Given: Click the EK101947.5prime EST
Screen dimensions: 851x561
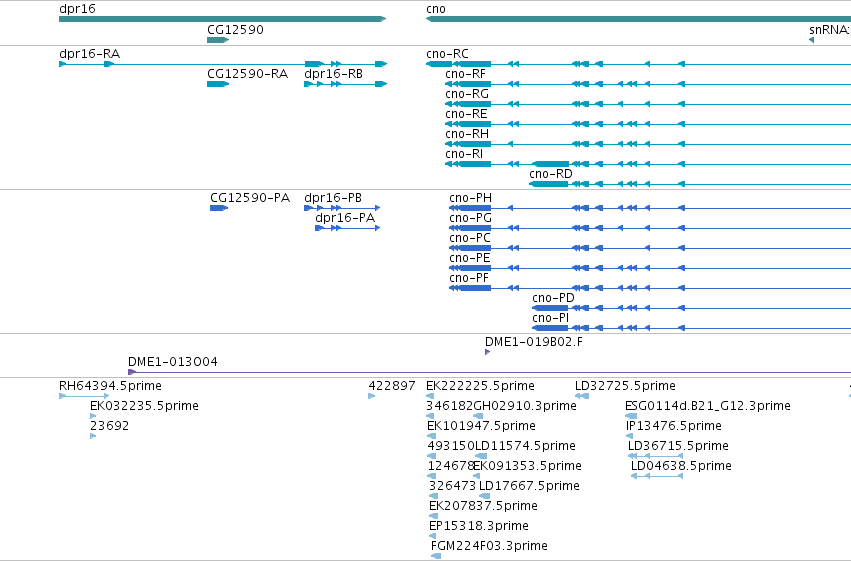Looking at the screenshot, I should click(x=431, y=436).
